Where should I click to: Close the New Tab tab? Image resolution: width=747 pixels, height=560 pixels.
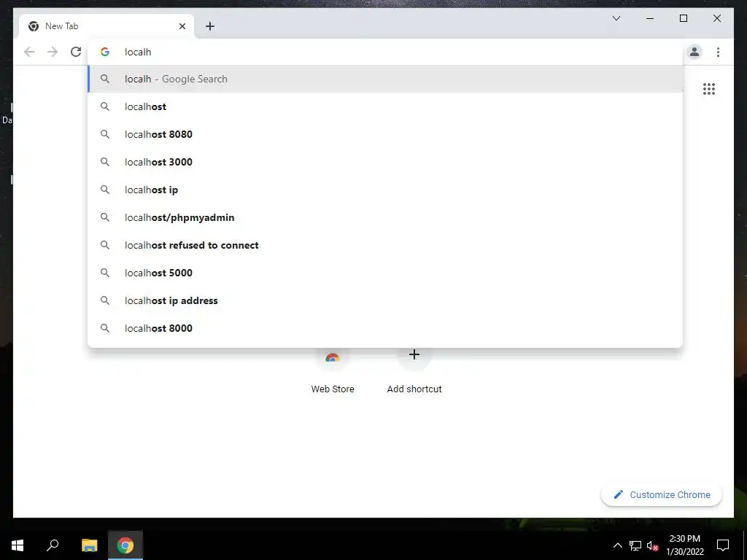182,26
